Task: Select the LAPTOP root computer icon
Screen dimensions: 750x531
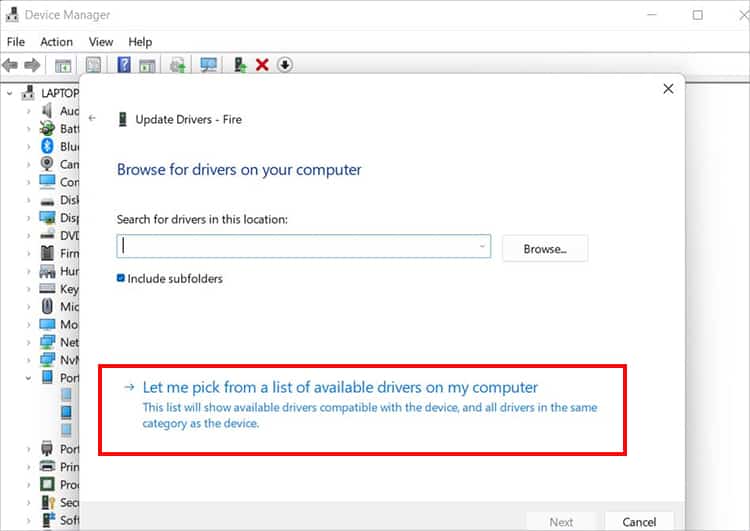Action: point(28,93)
